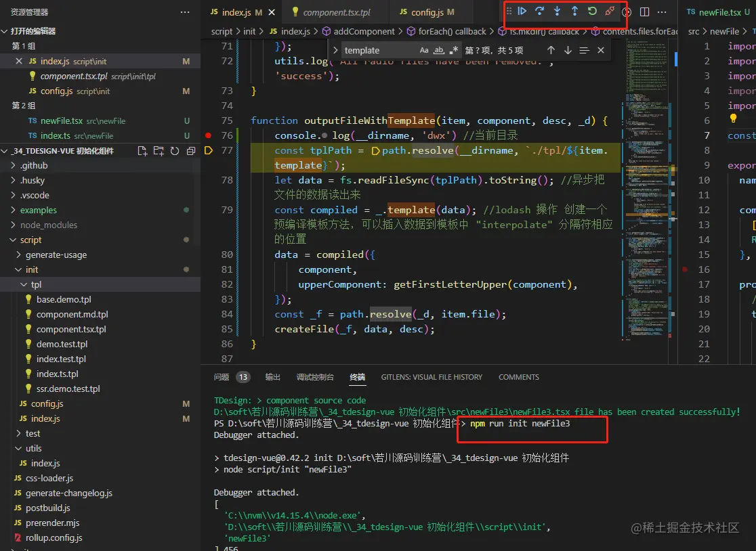Switch to config.js editor tab

point(427,12)
